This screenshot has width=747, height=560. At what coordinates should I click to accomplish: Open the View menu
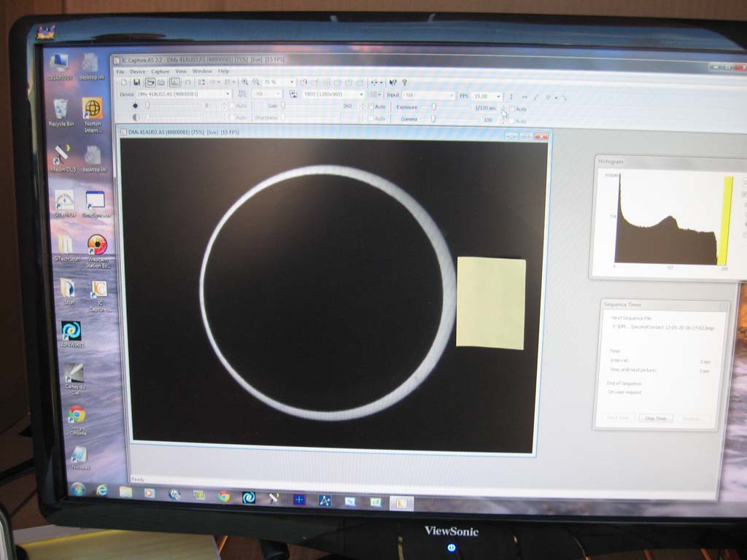[x=181, y=71]
